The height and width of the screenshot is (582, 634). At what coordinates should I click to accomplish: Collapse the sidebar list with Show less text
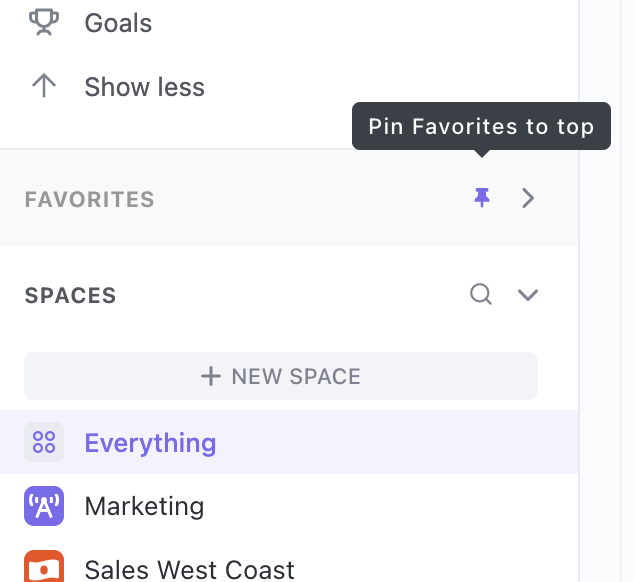(x=144, y=87)
